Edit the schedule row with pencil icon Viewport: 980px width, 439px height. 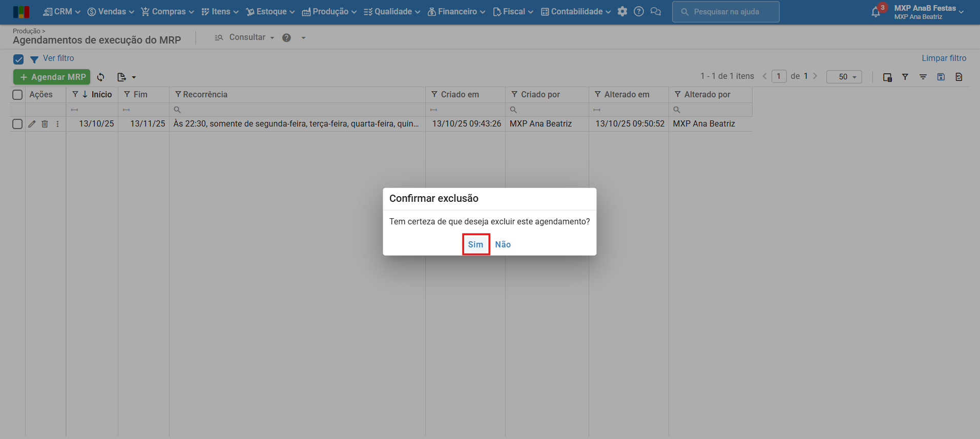point(32,124)
